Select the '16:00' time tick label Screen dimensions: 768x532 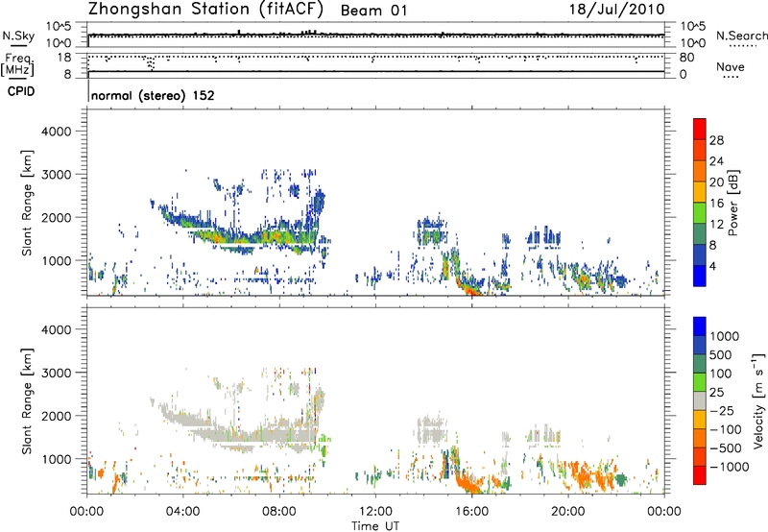(471, 512)
